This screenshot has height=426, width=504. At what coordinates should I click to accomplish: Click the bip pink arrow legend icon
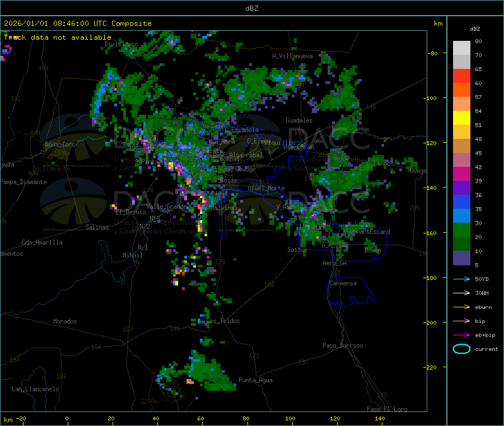(x=461, y=321)
